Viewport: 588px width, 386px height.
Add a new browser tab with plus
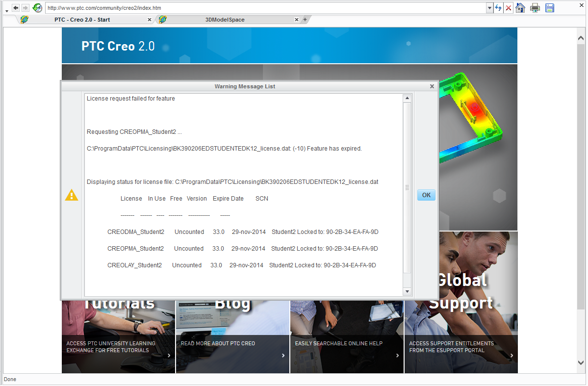[305, 20]
